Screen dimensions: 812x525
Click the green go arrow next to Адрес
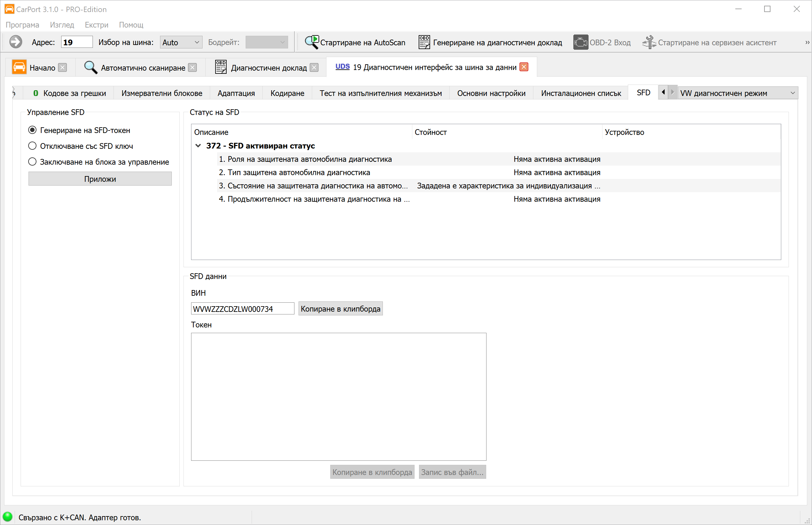pos(16,42)
